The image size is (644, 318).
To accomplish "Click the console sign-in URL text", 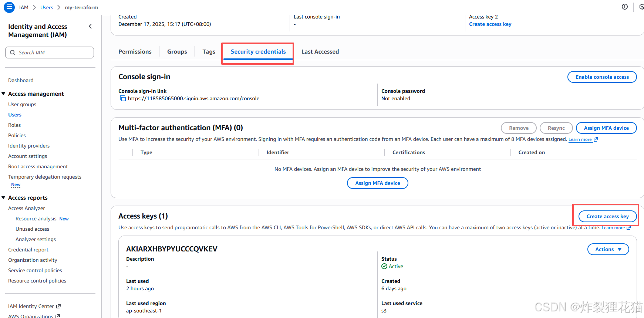I will click(193, 98).
